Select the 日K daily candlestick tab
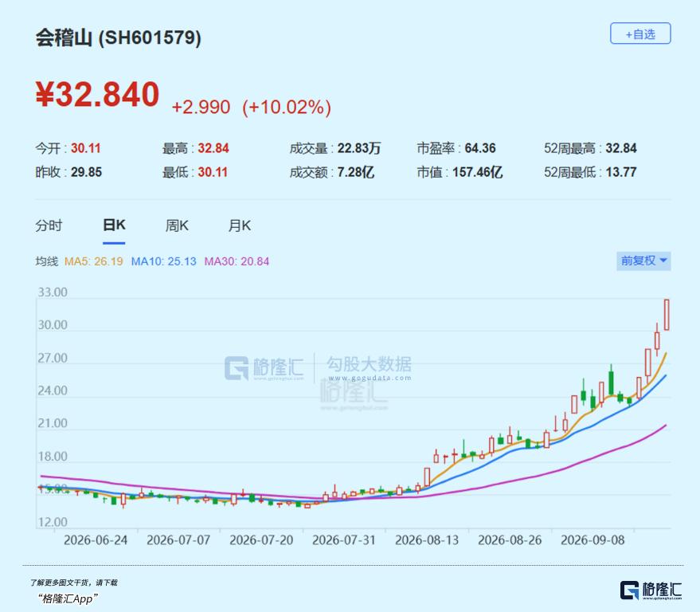700x612 pixels. click(114, 226)
